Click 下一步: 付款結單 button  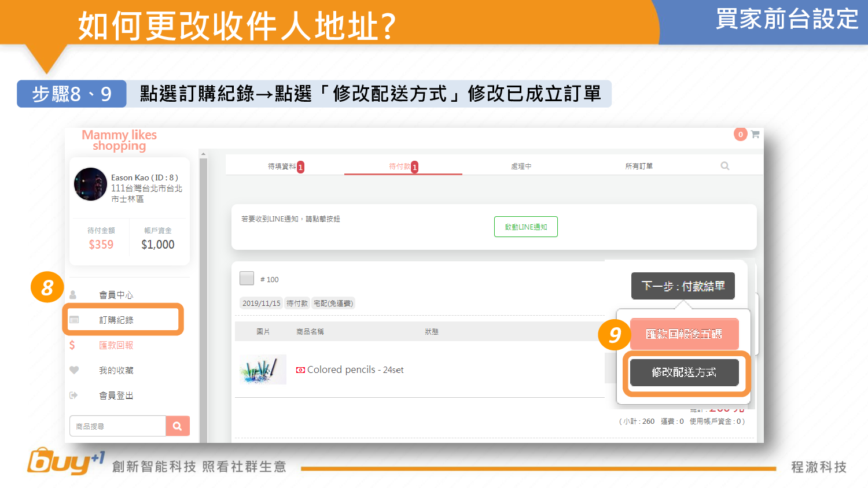pos(683,286)
